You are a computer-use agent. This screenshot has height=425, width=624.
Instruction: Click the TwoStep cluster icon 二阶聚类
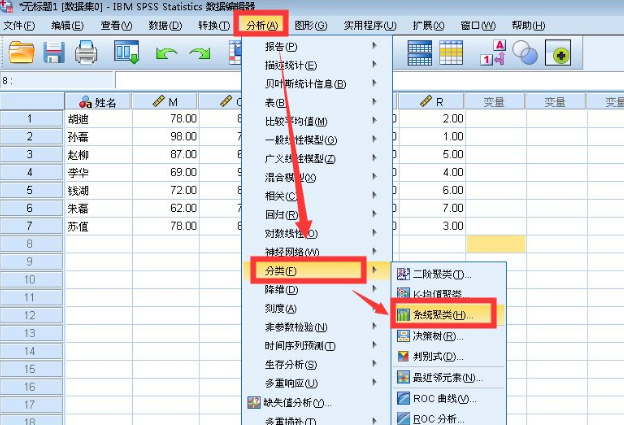tap(403, 274)
